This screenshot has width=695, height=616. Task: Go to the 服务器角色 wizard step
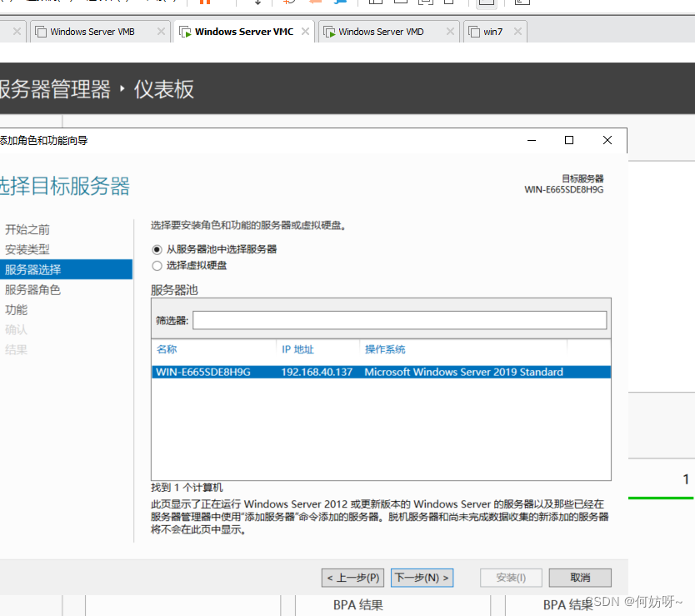pyautogui.click(x=33, y=290)
